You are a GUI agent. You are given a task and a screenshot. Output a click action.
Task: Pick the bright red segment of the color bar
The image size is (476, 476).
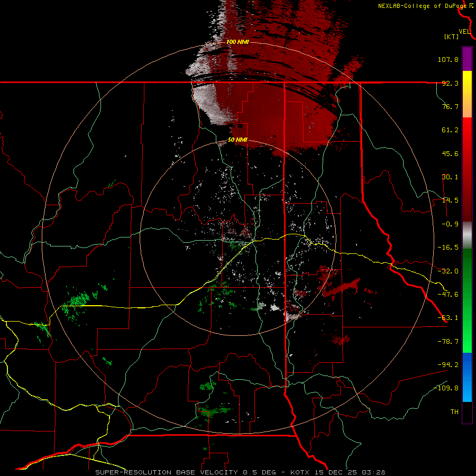467,169
